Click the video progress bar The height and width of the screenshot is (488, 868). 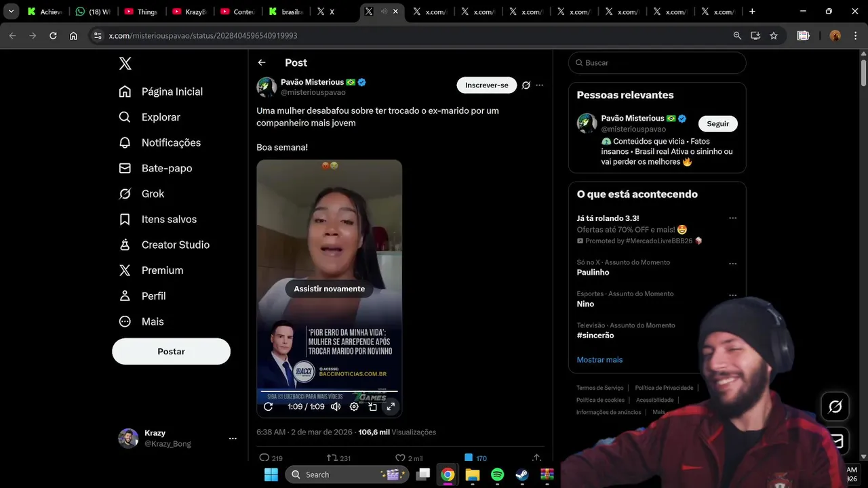pos(329,392)
